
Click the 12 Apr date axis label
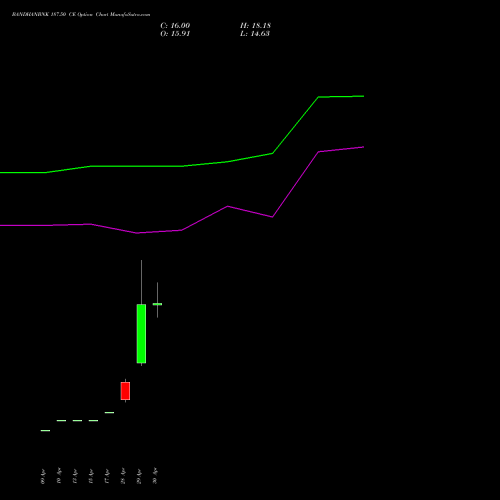75,476
